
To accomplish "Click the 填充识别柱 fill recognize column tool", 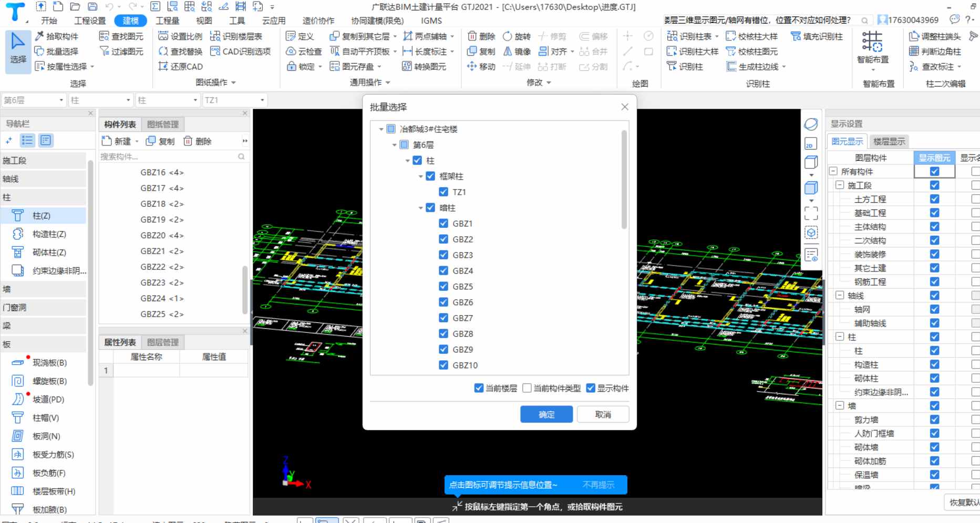I will (x=817, y=36).
